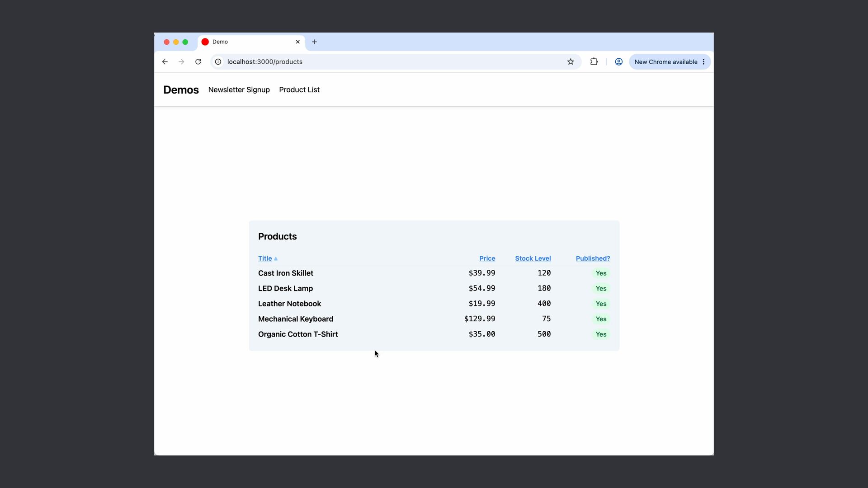
Task: Open the new tab plus button
Action: click(x=314, y=42)
